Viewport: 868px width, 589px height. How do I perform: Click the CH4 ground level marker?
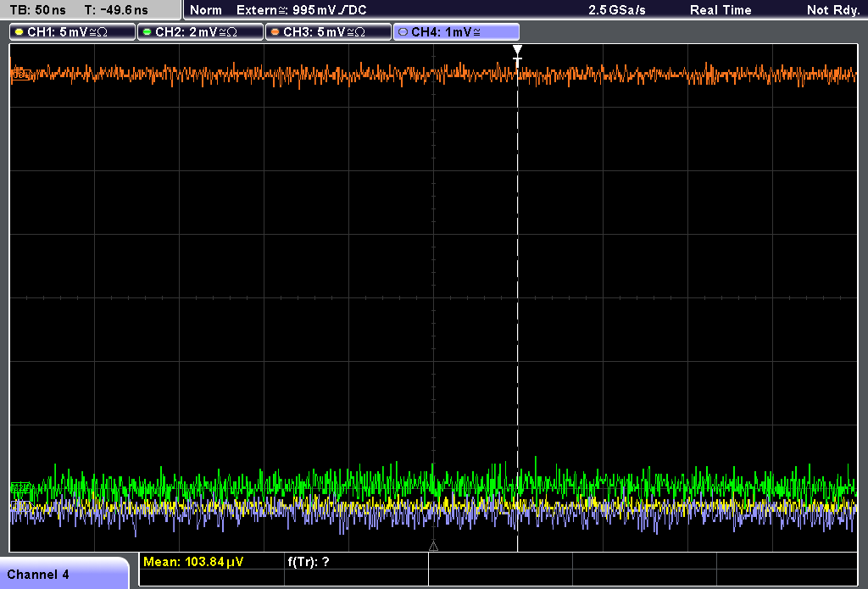click(x=21, y=505)
